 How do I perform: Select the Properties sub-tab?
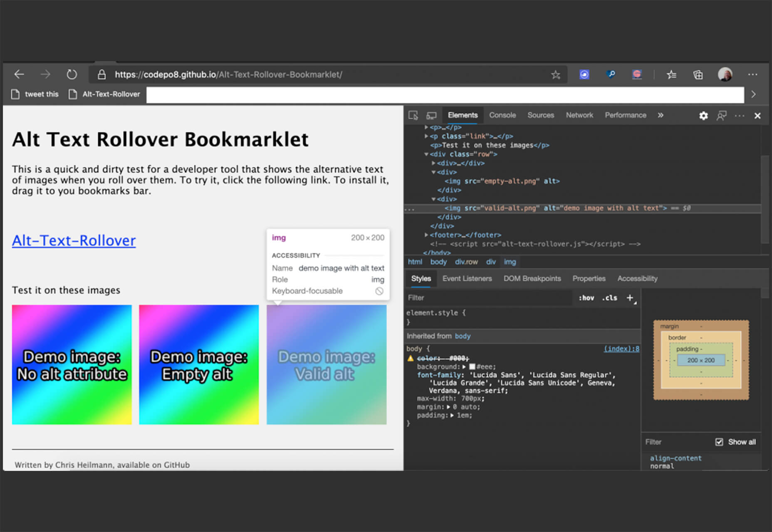589,278
